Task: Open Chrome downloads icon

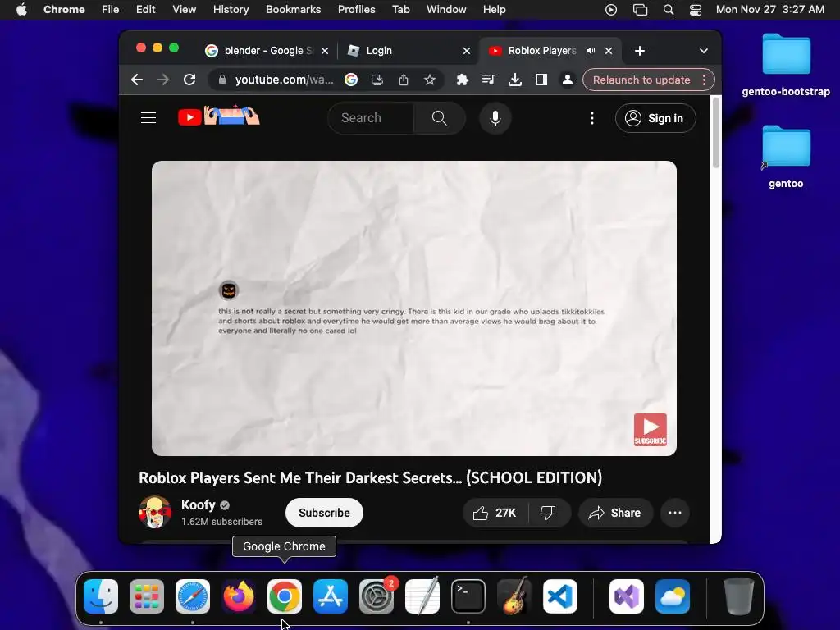Action: 515,80
